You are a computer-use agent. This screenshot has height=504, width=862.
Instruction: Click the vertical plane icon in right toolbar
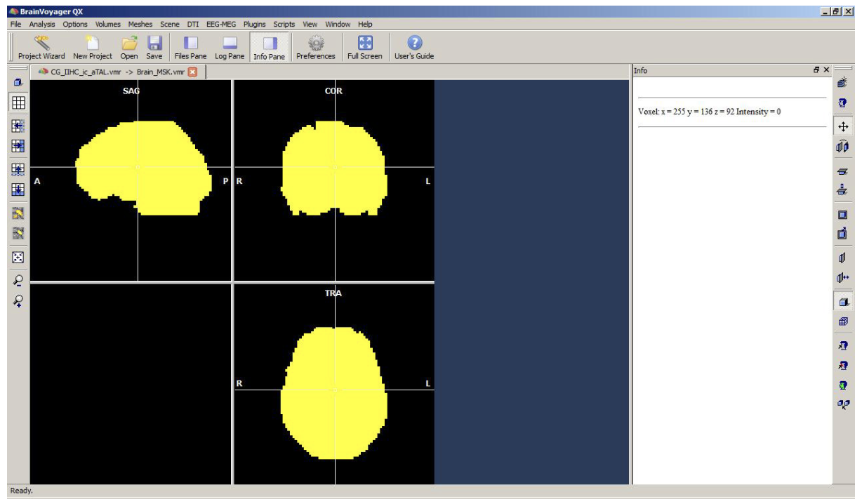[x=843, y=258]
